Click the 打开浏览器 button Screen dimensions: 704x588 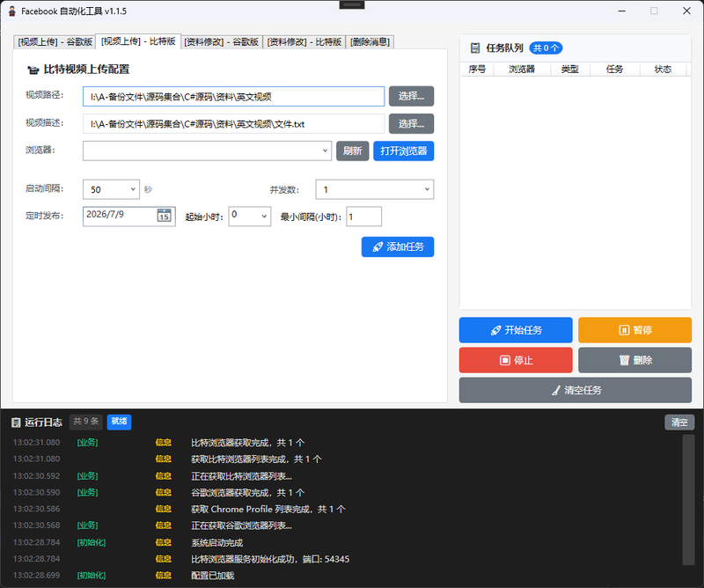click(x=404, y=151)
